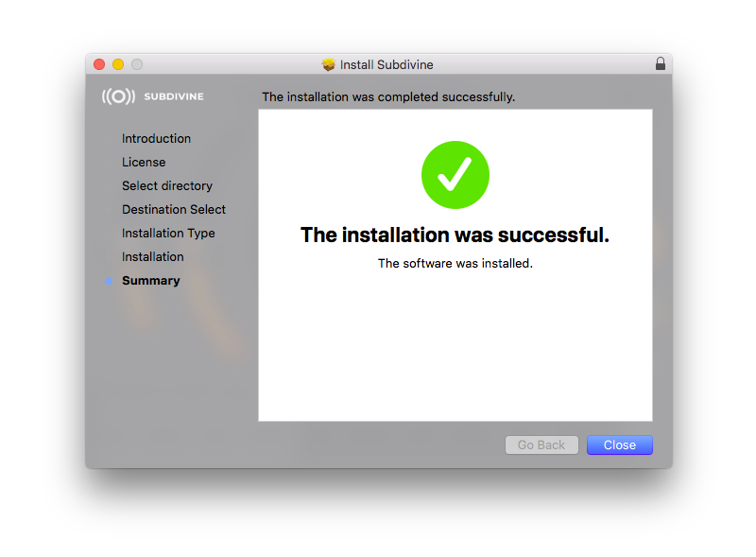756x557 pixels.
Task: Click the blue Summary step bullet
Action: coord(109,281)
